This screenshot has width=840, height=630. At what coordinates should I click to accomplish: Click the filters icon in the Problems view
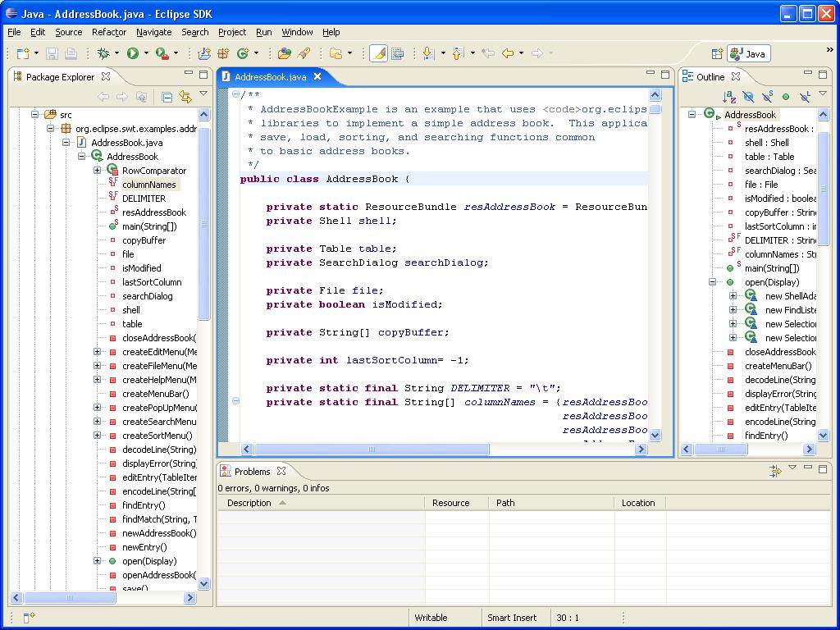coord(775,471)
